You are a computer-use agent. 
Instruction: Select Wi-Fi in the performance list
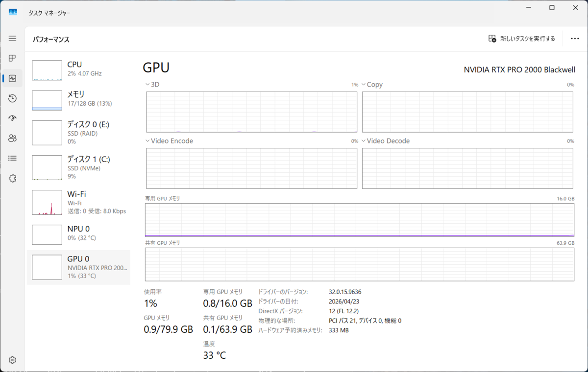pyautogui.click(x=78, y=202)
